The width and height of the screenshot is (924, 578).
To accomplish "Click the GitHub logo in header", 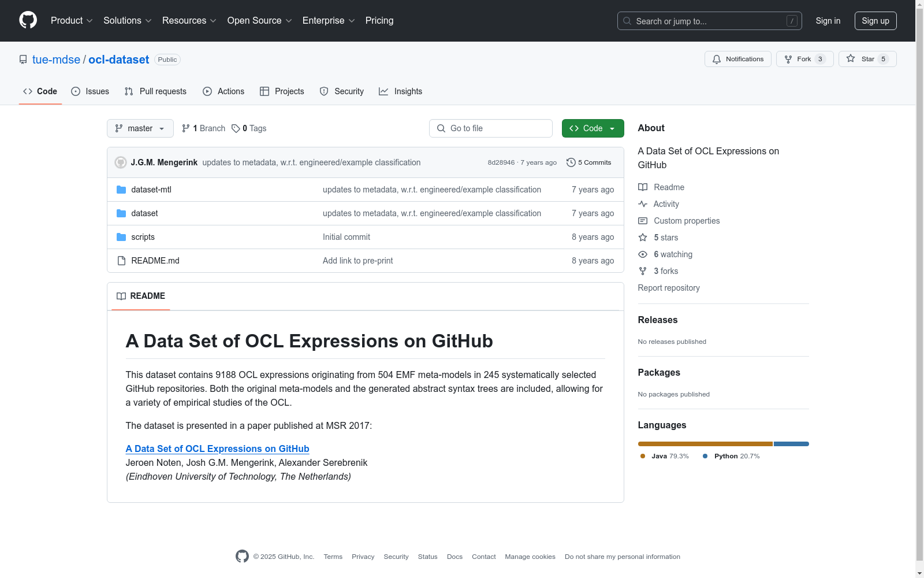I will tap(28, 20).
